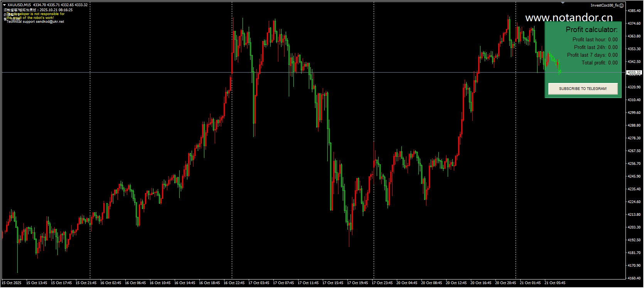Click time axis label 20 Oct 04:45
This screenshot has height=288, width=644.
[407, 283]
